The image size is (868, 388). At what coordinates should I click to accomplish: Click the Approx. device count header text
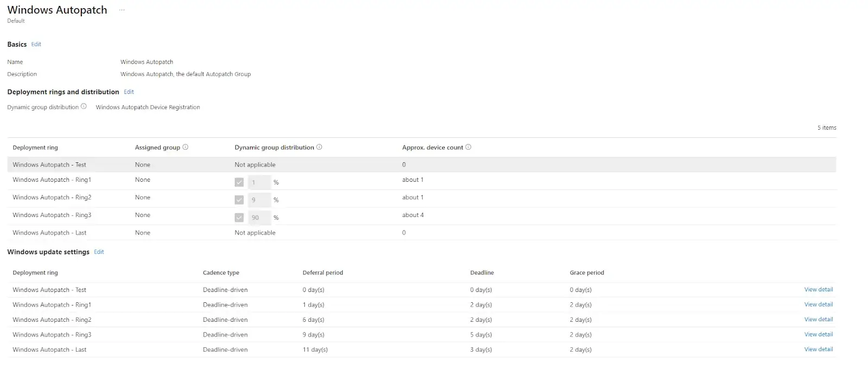click(432, 148)
